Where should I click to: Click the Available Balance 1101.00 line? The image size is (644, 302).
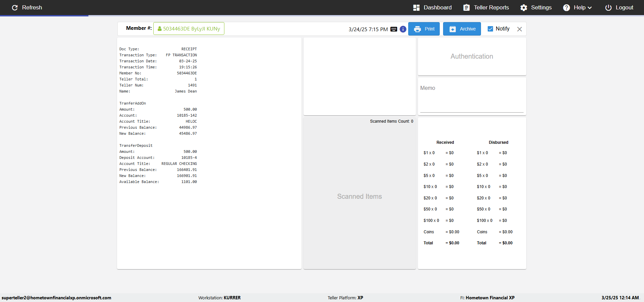click(x=158, y=182)
